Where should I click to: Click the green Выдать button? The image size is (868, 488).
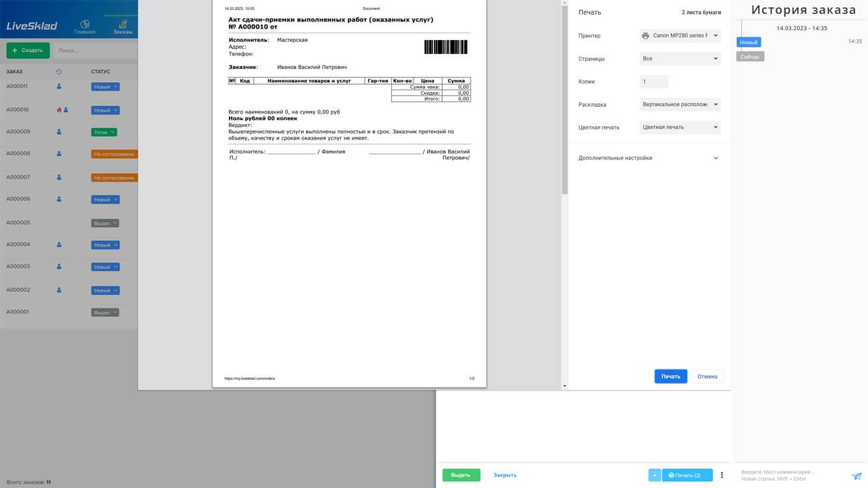tap(461, 475)
